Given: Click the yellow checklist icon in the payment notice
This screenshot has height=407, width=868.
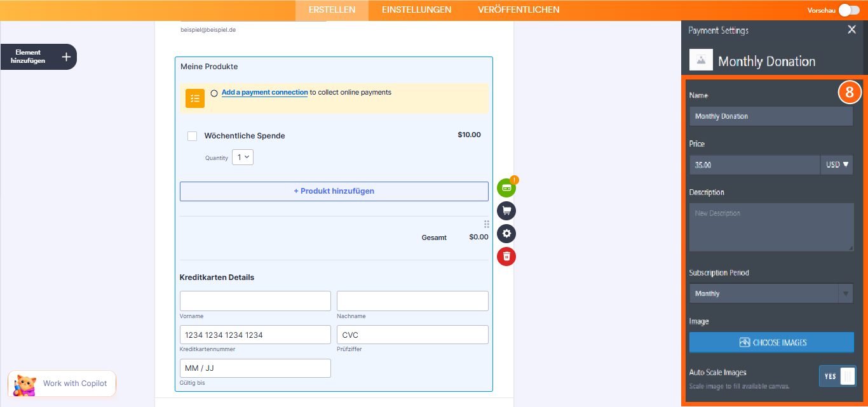Looking at the screenshot, I should [x=195, y=98].
